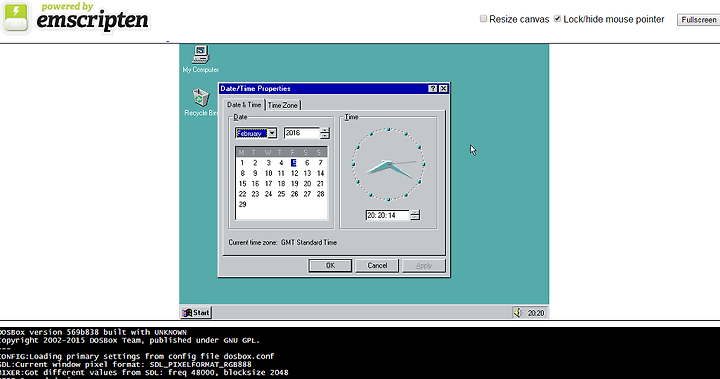The image size is (720, 379).
Task: Select day 8 in the calendar
Action: 242,173
